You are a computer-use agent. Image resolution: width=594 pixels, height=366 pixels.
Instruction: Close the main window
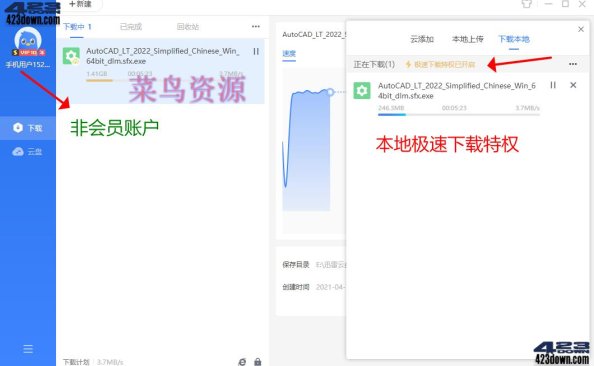click(582, 4)
